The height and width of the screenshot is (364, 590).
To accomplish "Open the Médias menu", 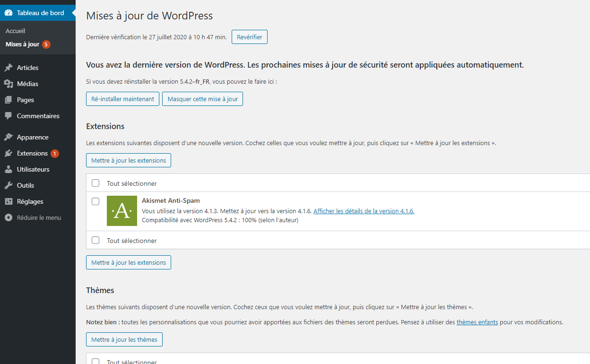I will pyautogui.click(x=38, y=84).
